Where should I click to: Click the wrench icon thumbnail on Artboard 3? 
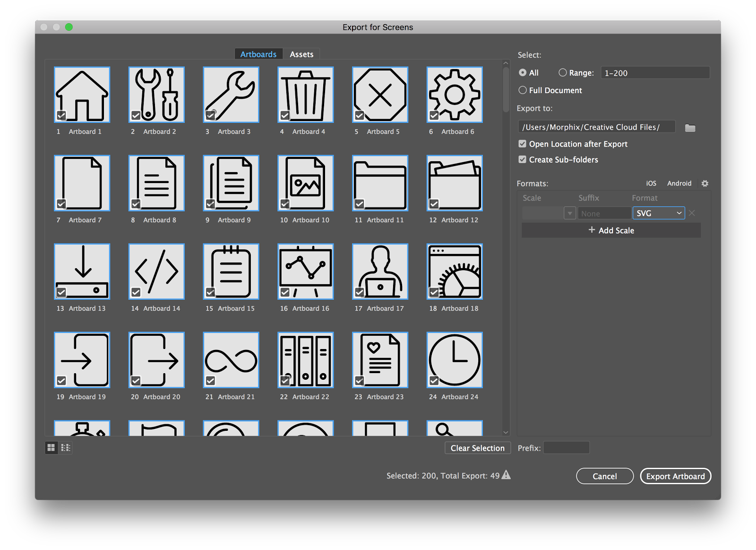click(x=231, y=94)
